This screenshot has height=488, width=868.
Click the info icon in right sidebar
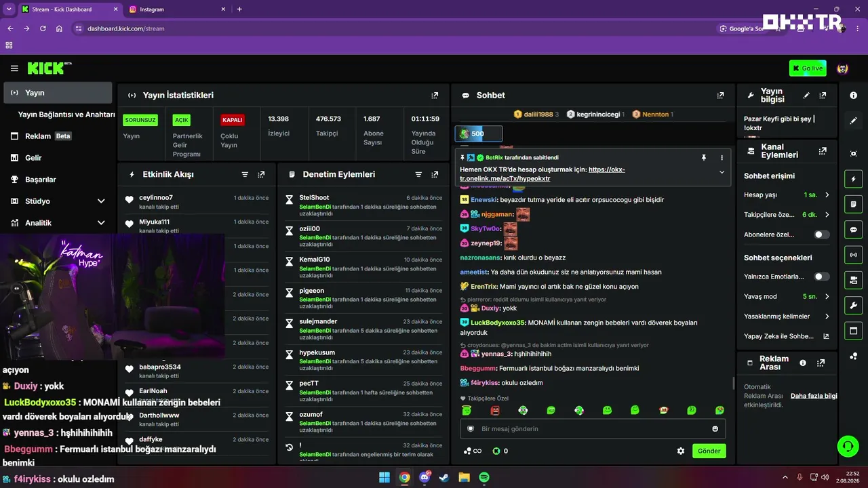853,96
